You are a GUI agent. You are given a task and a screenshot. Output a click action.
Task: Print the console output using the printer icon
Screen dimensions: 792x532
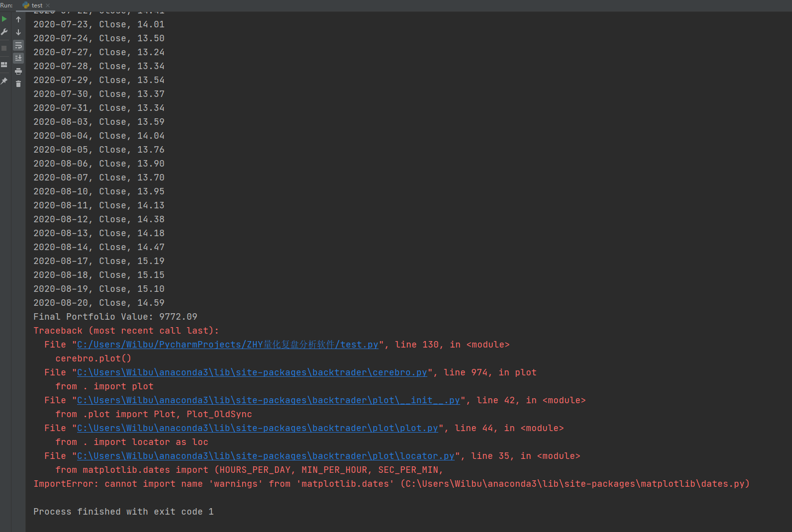pos(18,71)
